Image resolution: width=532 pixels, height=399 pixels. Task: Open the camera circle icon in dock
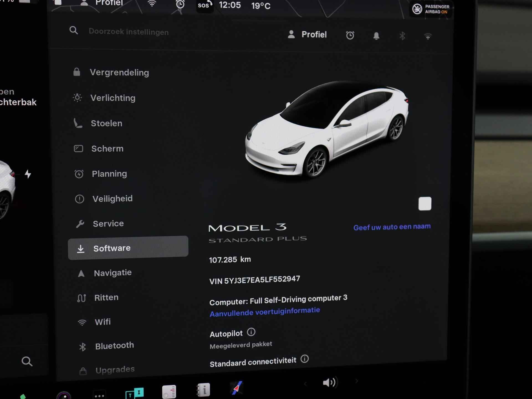[x=64, y=396]
